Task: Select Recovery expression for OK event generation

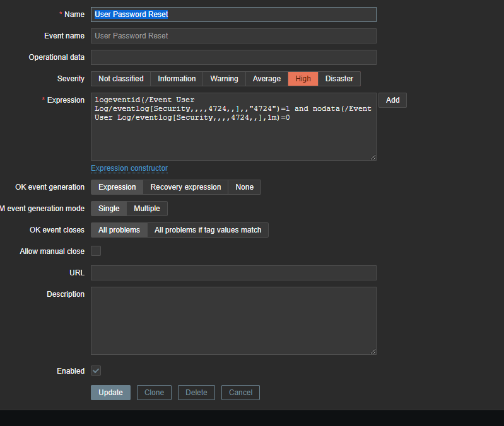Action: click(x=185, y=187)
